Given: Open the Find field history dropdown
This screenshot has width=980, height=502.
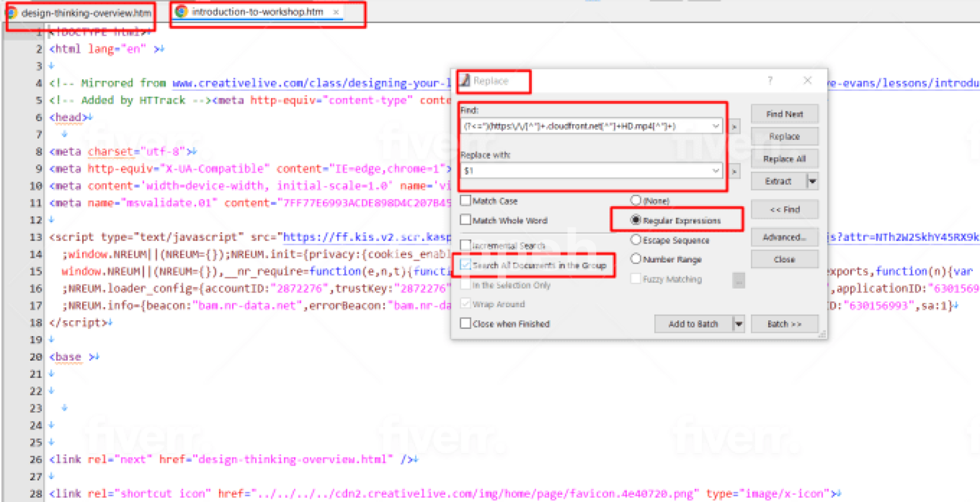Looking at the screenshot, I should (716, 126).
